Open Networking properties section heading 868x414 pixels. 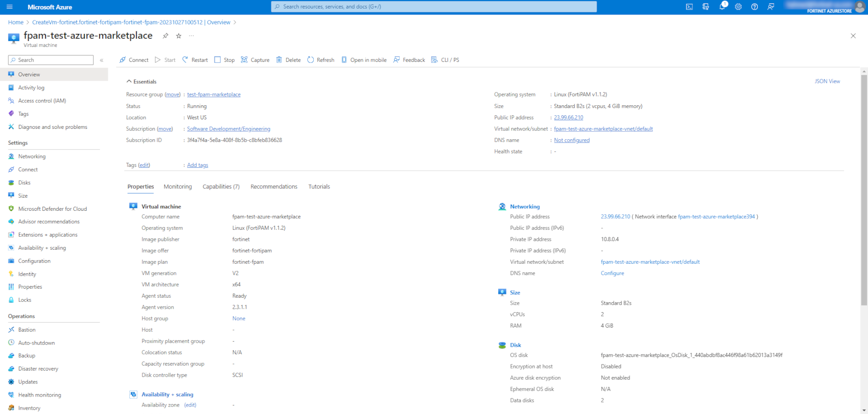[x=525, y=207]
